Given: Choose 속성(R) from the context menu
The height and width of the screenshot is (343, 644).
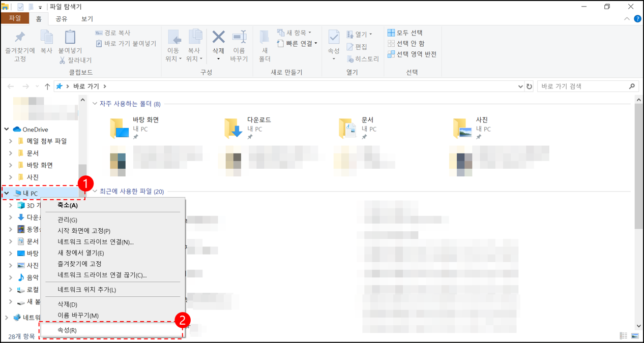Looking at the screenshot, I should coord(67,330).
